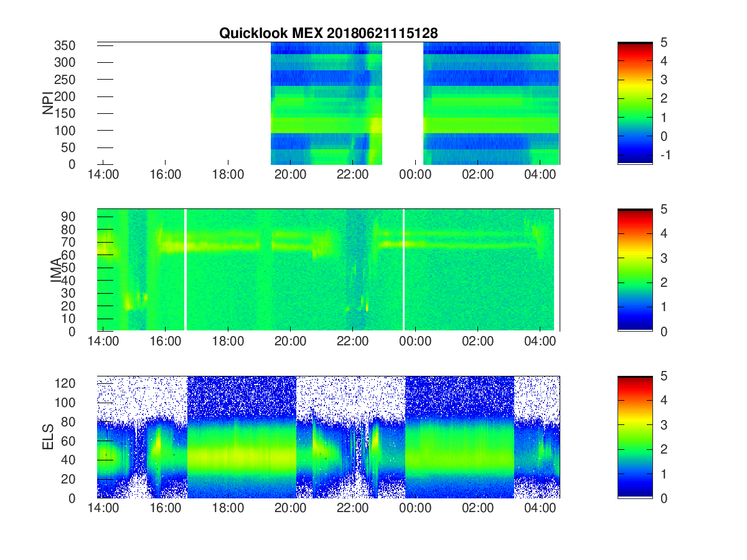This screenshot has height=560, width=747.
Task: Click inside the NPI spectrogram plot area
Action: click(x=328, y=103)
